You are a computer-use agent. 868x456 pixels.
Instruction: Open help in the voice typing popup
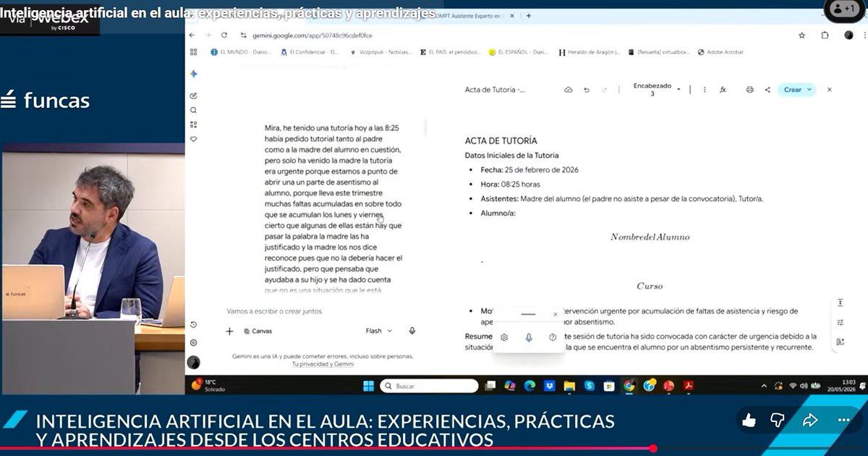coord(553,337)
